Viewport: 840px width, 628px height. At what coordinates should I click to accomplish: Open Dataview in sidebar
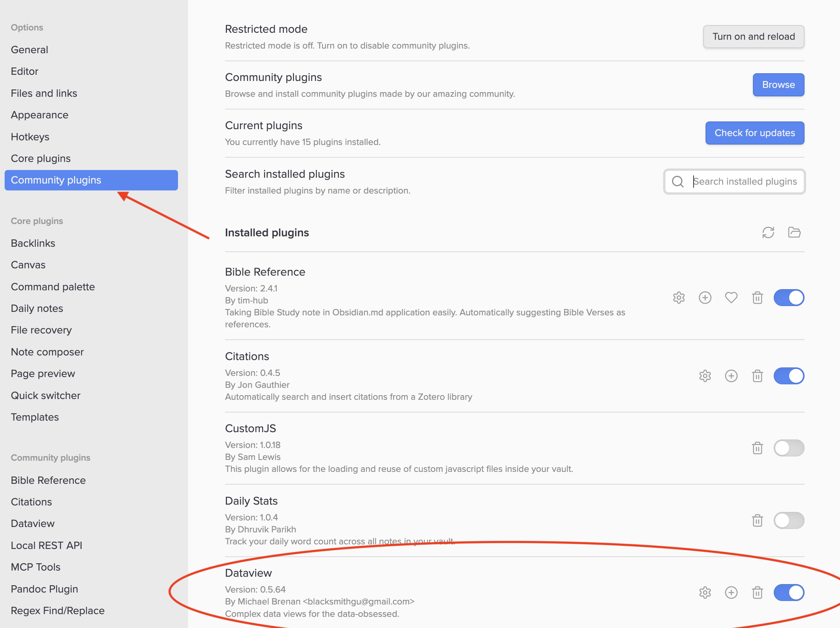click(91, 524)
